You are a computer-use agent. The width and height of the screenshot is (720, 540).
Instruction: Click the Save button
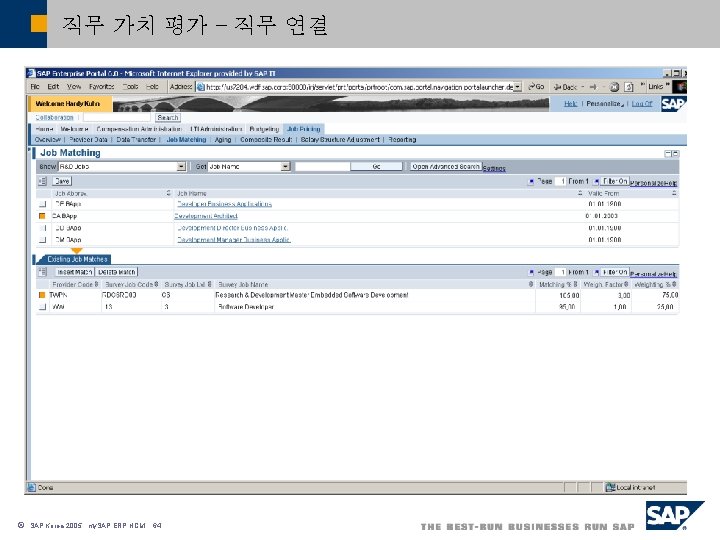(x=62, y=181)
